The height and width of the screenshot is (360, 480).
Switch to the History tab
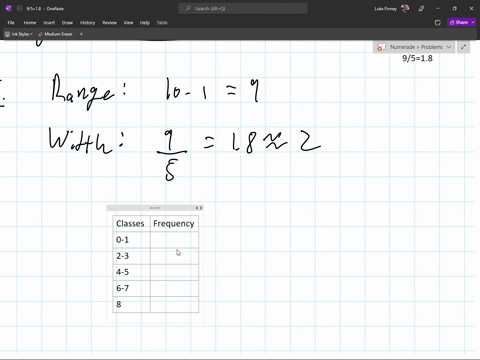tap(87, 23)
